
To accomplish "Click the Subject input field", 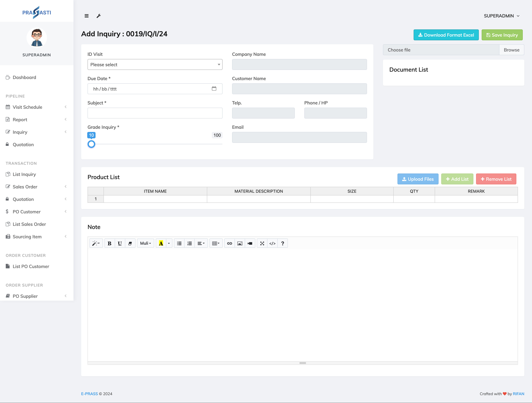I will click(155, 113).
